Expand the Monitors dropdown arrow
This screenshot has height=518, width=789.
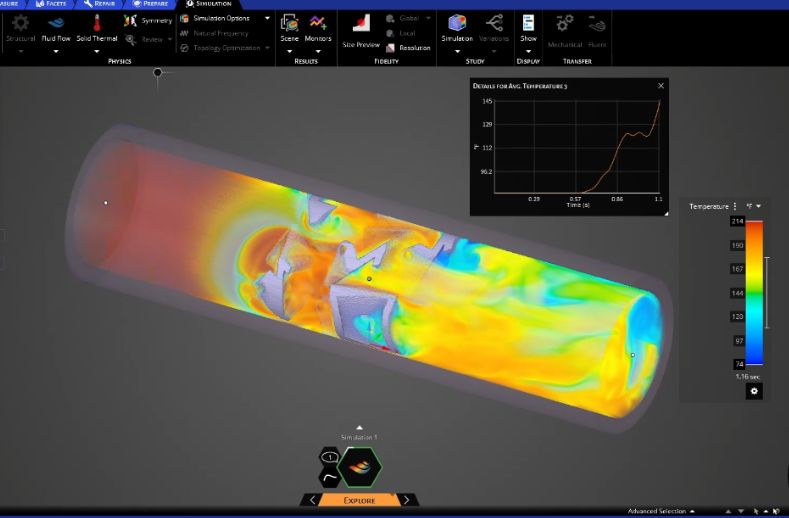(x=318, y=51)
